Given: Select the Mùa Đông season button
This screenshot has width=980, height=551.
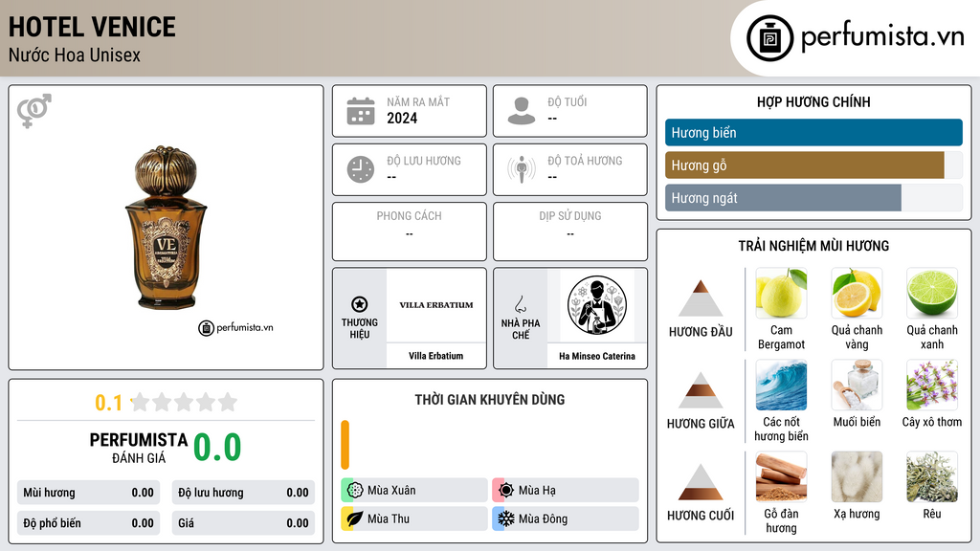Looking at the screenshot, I should [x=566, y=518].
